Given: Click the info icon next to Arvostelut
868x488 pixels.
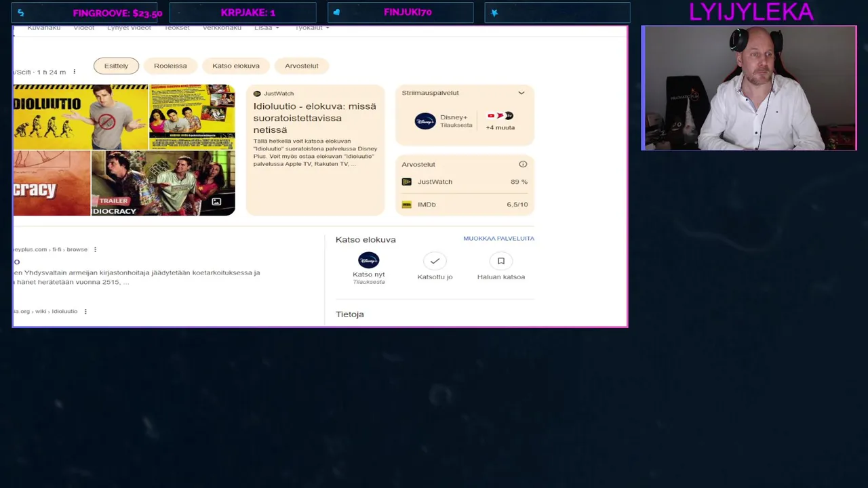Looking at the screenshot, I should tap(523, 164).
